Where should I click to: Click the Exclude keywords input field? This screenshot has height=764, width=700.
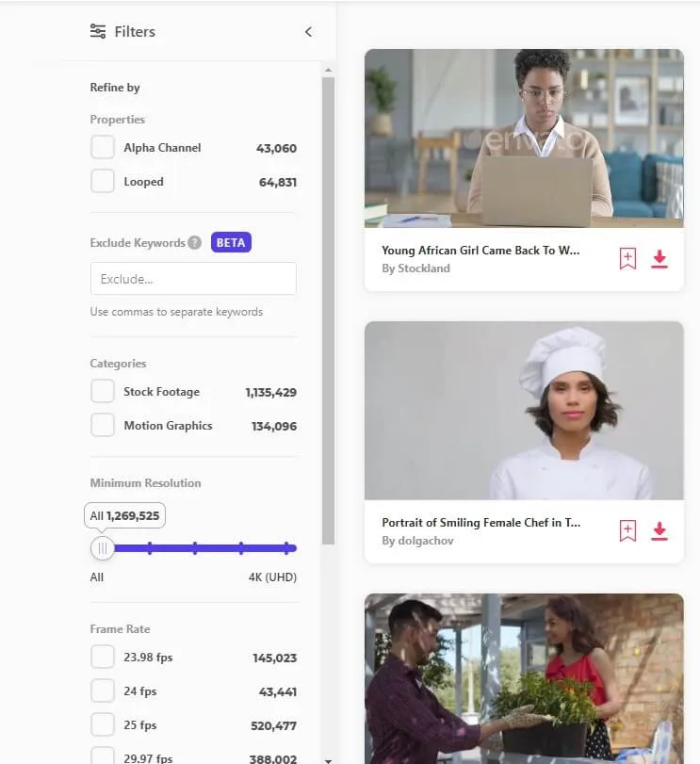193,279
